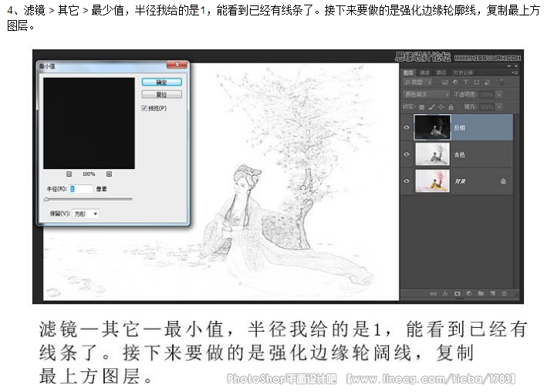The height and width of the screenshot is (392, 554).
Task: Hide the 背景 layer eye icon
Action: pos(407,181)
